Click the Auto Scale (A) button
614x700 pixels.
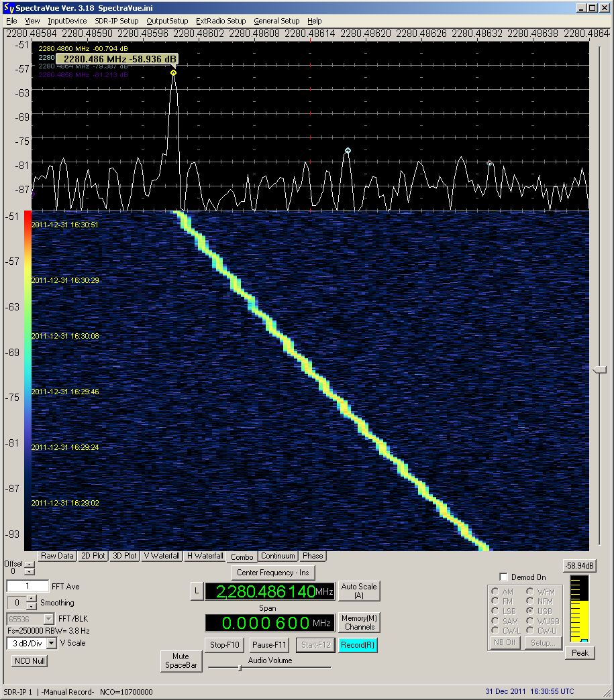[x=358, y=591]
